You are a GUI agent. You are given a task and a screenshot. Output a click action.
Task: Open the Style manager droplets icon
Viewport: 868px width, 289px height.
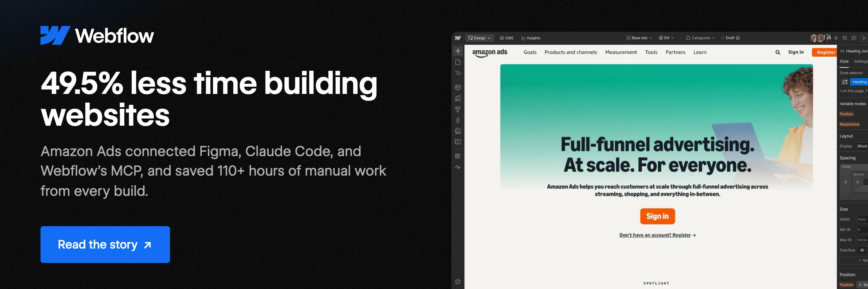[x=458, y=109]
